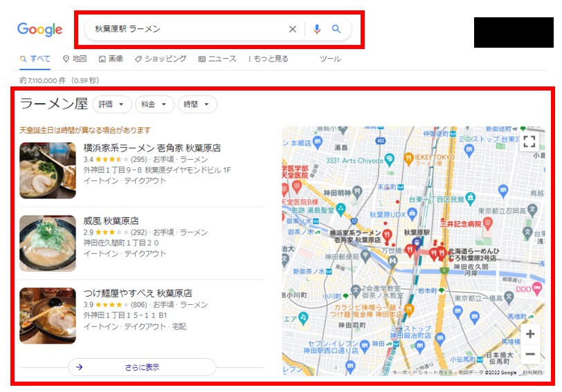Click 神田明神 shrine marker
The image size is (562, 392).
coord(357,192)
